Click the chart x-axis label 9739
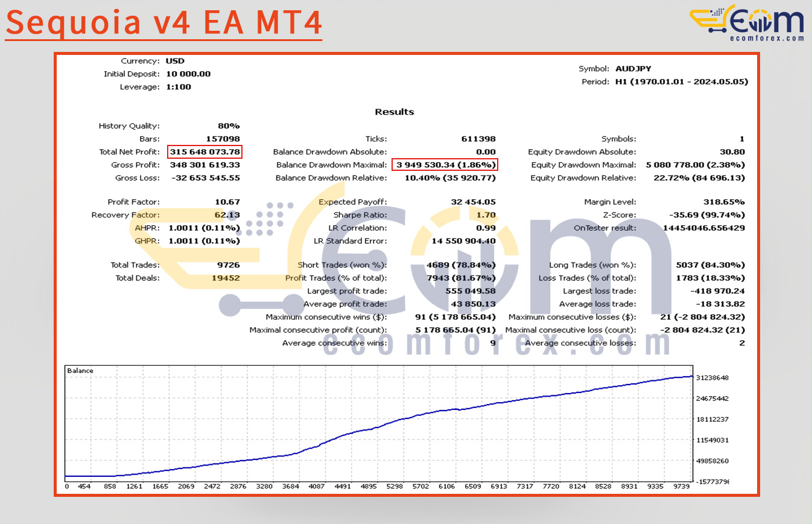The width and height of the screenshot is (812, 524). coord(682,487)
